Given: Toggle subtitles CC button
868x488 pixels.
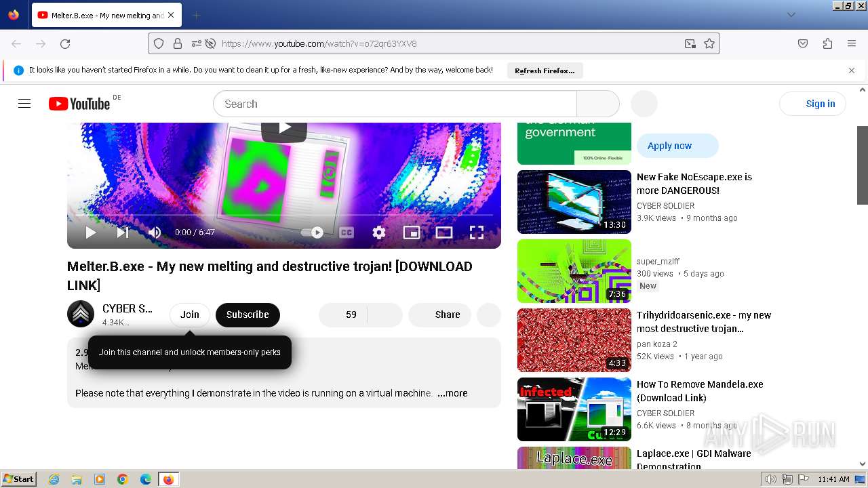Looking at the screenshot, I should (346, 232).
